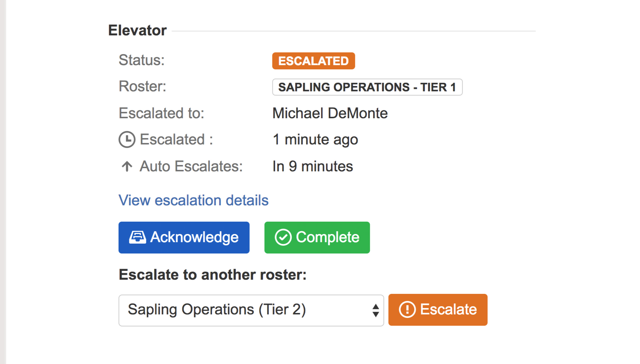Open the View escalation details link
The image size is (640, 364).
(193, 200)
